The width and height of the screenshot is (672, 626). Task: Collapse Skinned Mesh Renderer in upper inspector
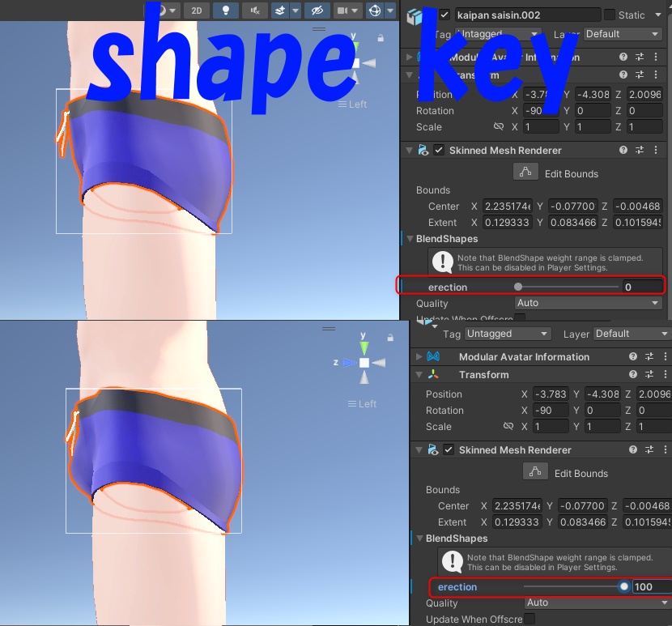pos(410,150)
